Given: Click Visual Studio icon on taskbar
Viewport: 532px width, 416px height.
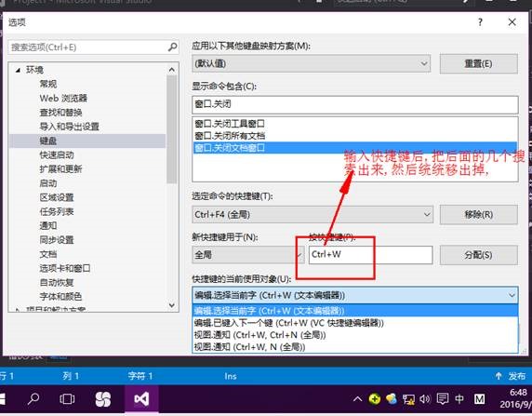Looking at the screenshot, I should (x=141, y=398).
